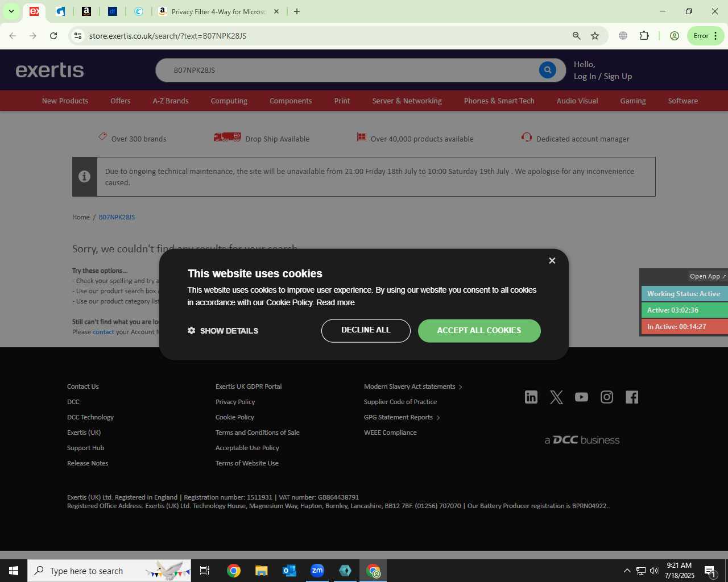Open Terms and Conditions of Sale
The width and height of the screenshot is (728, 582).
(x=257, y=433)
